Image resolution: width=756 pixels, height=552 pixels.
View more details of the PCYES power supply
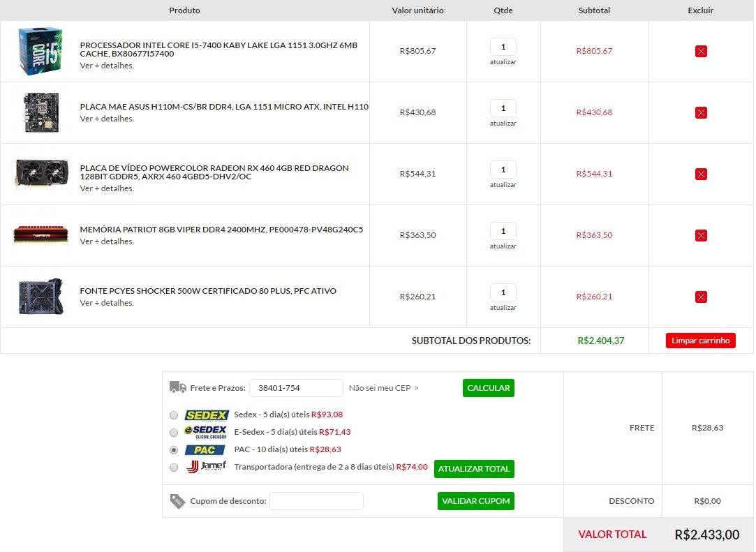point(107,303)
